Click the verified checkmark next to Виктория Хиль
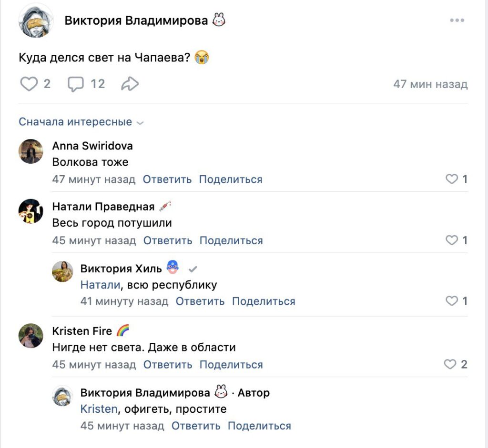This screenshot has width=488, height=448. click(x=193, y=268)
